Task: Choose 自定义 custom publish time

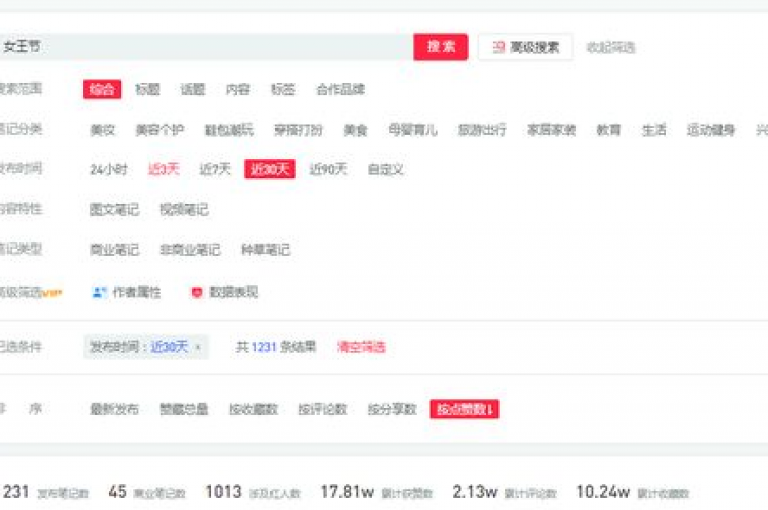Action: [385, 170]
